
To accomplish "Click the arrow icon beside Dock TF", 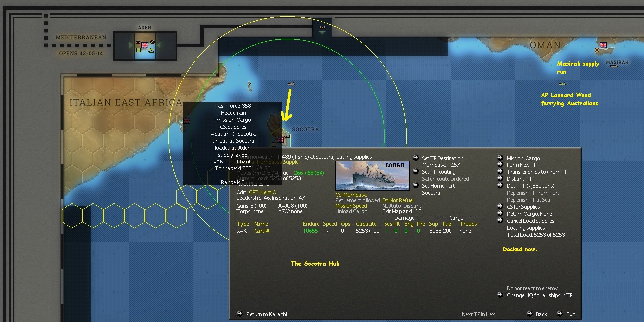I will [x=500, y=185].
